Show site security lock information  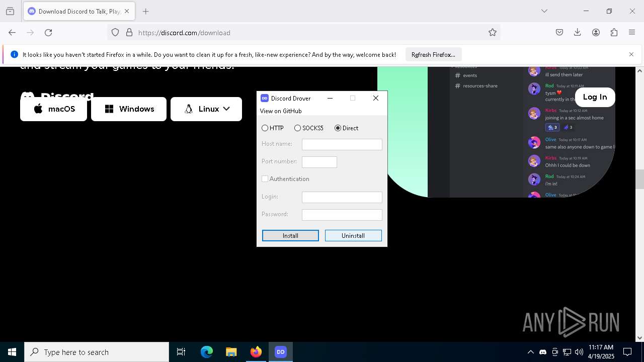(x=129, y=33)
